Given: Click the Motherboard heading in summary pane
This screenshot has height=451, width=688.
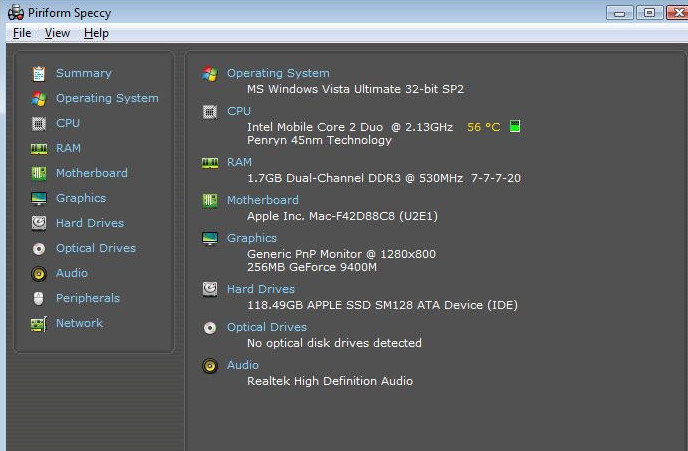Looking at the screenshot, I should (262, 200).
